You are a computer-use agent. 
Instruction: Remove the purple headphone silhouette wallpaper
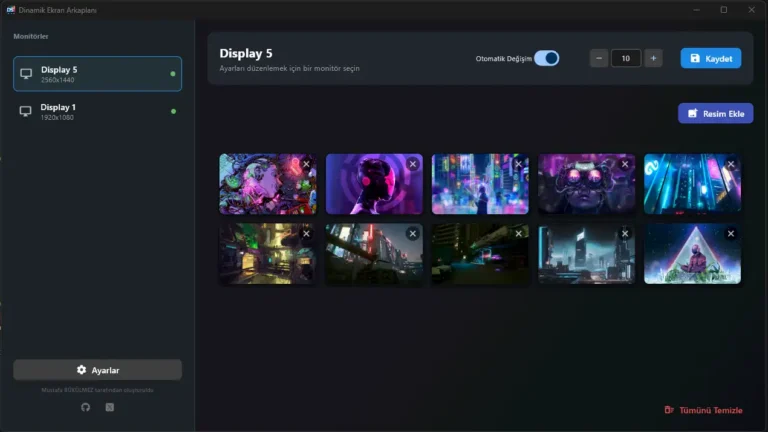coord(412,164)
